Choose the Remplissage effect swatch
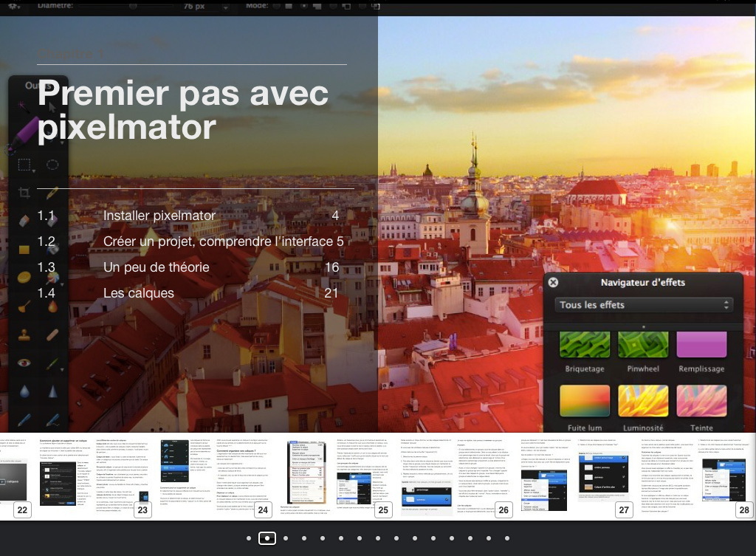756x556 pixels. tap(701, 344)
